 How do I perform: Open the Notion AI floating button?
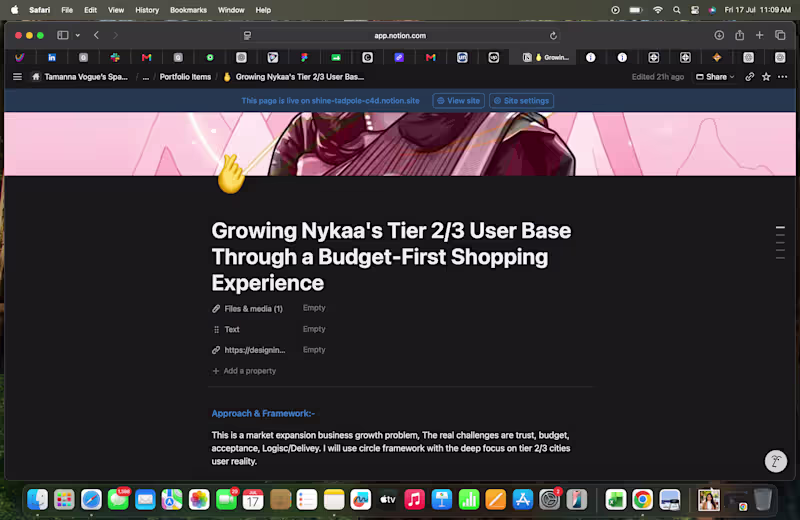(776, 461)
